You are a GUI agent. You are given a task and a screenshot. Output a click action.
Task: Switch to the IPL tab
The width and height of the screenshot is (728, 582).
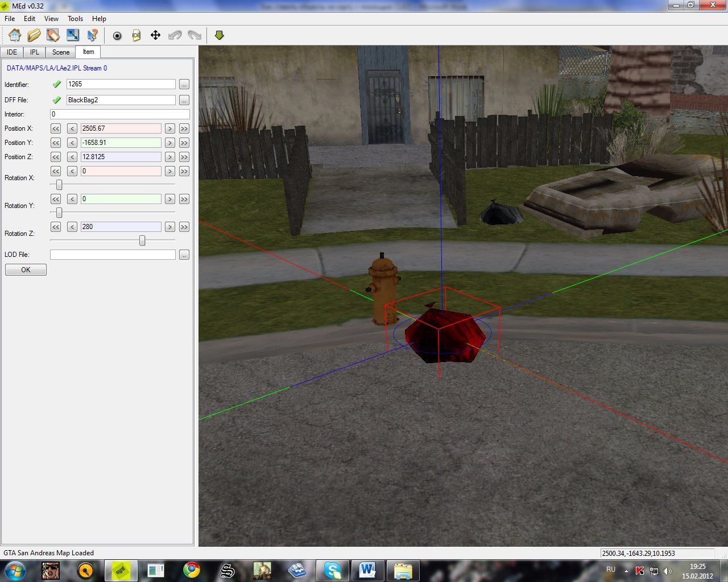point(35,52)
